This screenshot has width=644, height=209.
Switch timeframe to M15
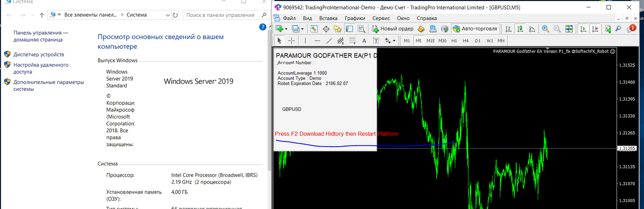point(430,40)
